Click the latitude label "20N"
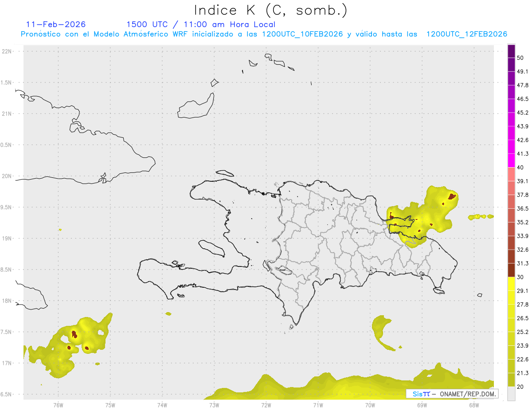This screenshot has height=411, width=532. coord(7,176)
